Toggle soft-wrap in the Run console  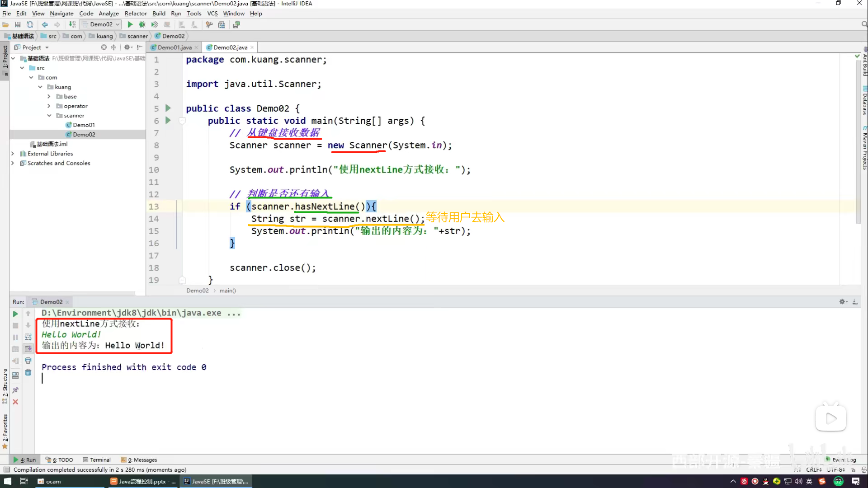(28, 337)
